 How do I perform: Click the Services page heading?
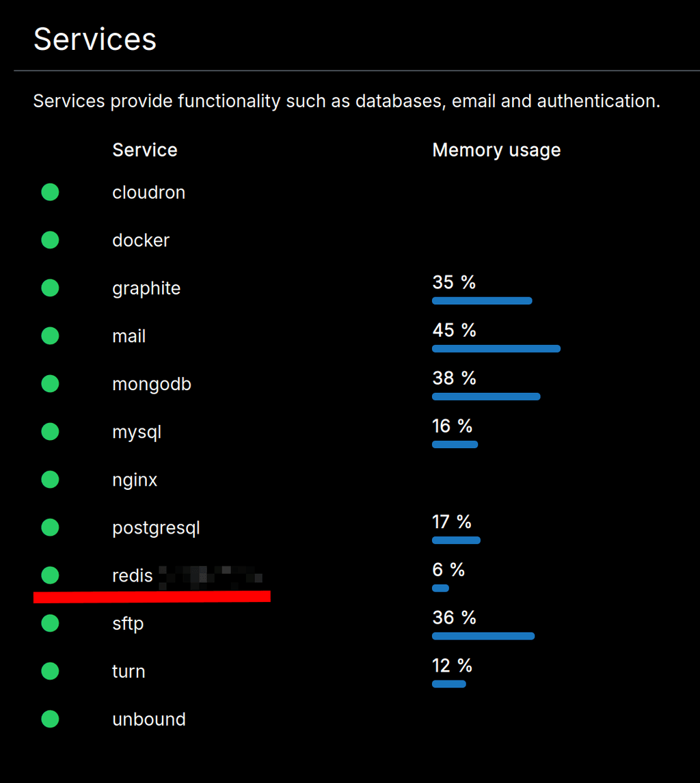(95, 39)
